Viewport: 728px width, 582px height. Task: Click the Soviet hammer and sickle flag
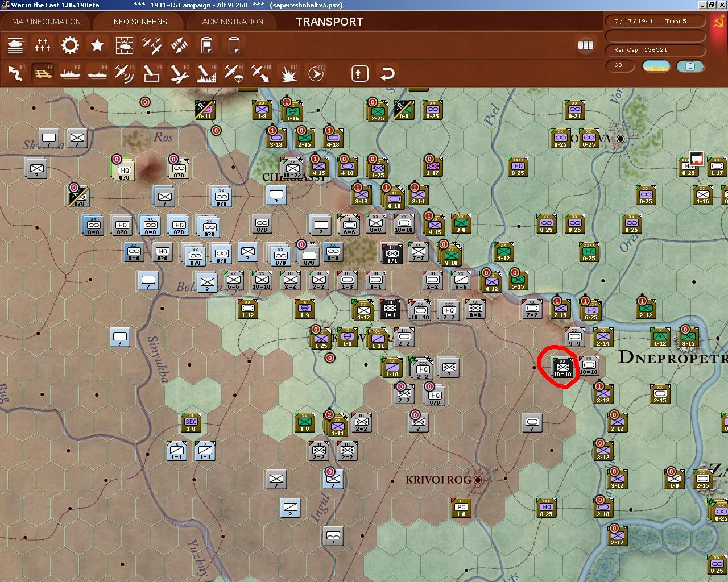click(719, 23)
